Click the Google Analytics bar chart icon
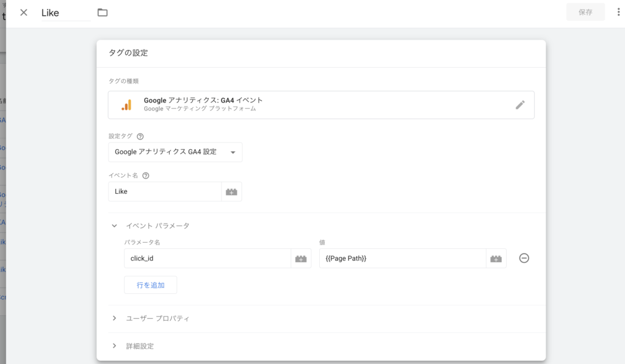 pos(126,105)
